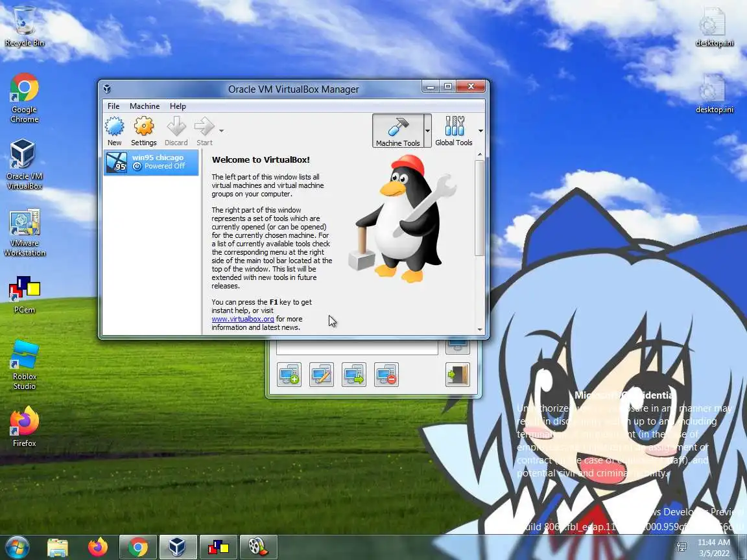This screenshot has height=560, width=747.
Task: Close the VirtualBox Manager window
Action: 471,87
